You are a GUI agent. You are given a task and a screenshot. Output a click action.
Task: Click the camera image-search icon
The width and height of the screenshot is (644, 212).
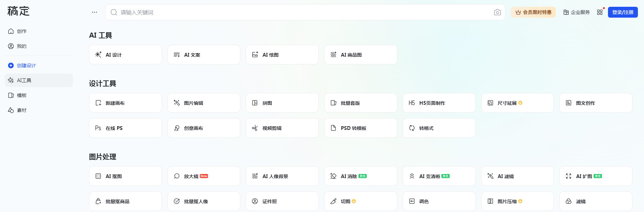[497, 13]
